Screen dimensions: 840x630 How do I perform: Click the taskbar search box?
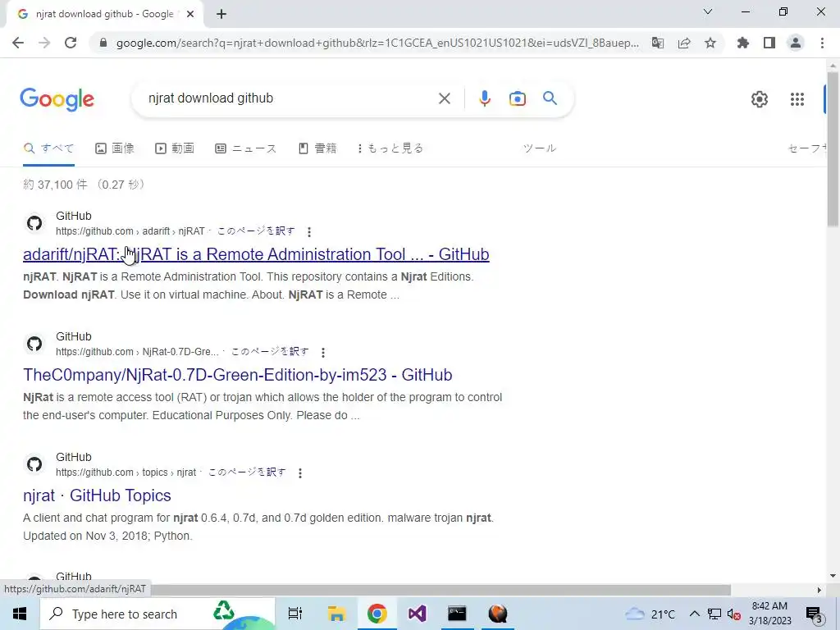(x=157, y=614)
